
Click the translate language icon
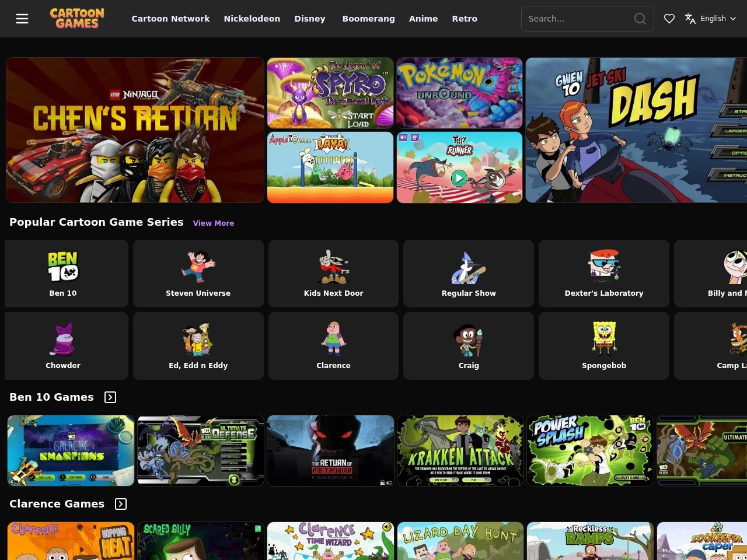coord(690,19)
